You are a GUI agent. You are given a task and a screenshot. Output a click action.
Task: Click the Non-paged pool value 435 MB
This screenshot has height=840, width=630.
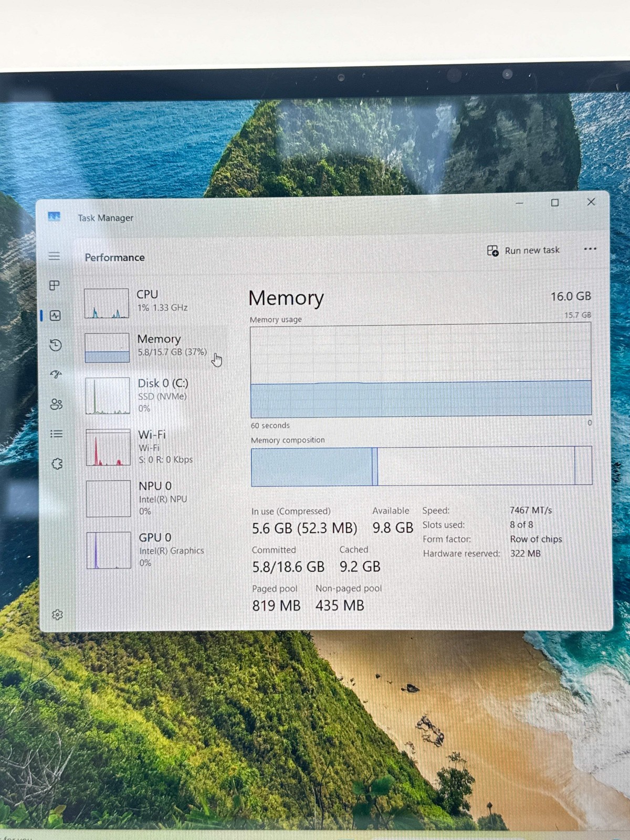[x=340, y=605]
